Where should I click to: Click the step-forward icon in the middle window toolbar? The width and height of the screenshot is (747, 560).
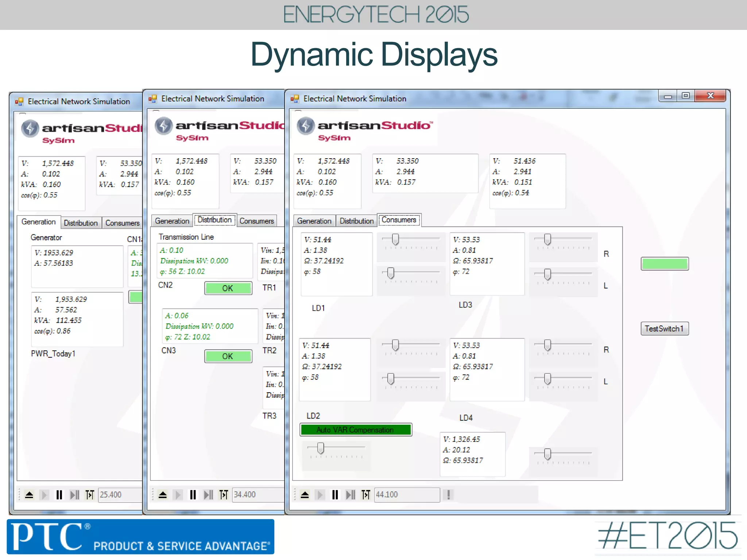click(208, 495)
